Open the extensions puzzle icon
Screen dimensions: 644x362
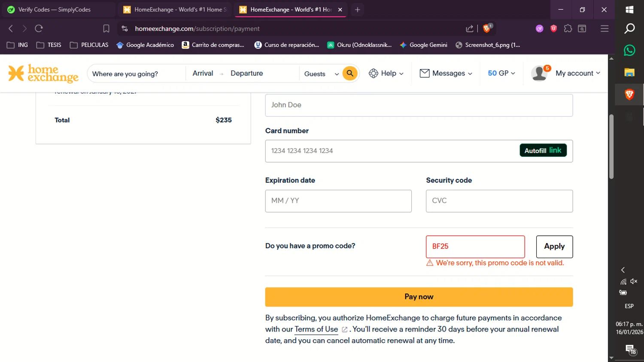pyautogui.click(x=568, y=28)
